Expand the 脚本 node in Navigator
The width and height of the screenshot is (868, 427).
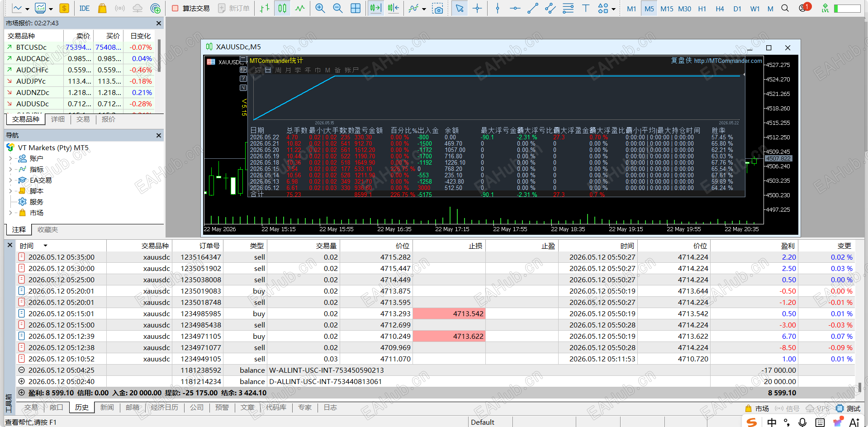tap(10, 191)
